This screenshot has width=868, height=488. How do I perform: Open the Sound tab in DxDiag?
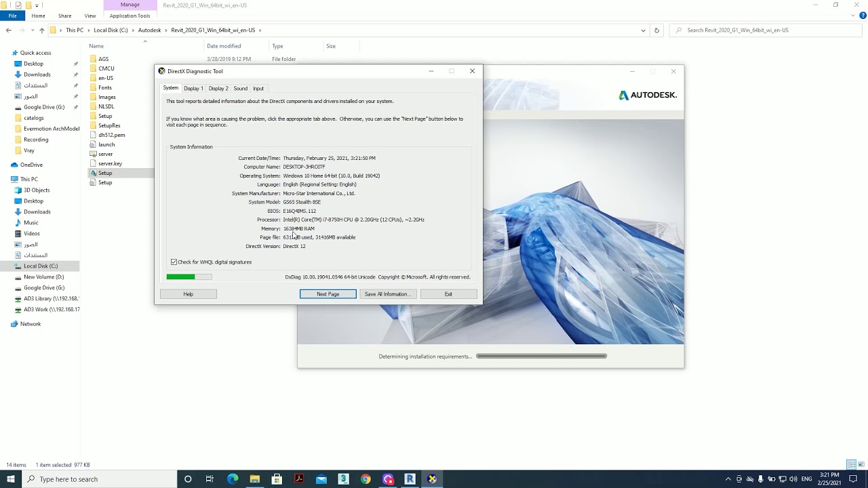click(x=241, y=88)
